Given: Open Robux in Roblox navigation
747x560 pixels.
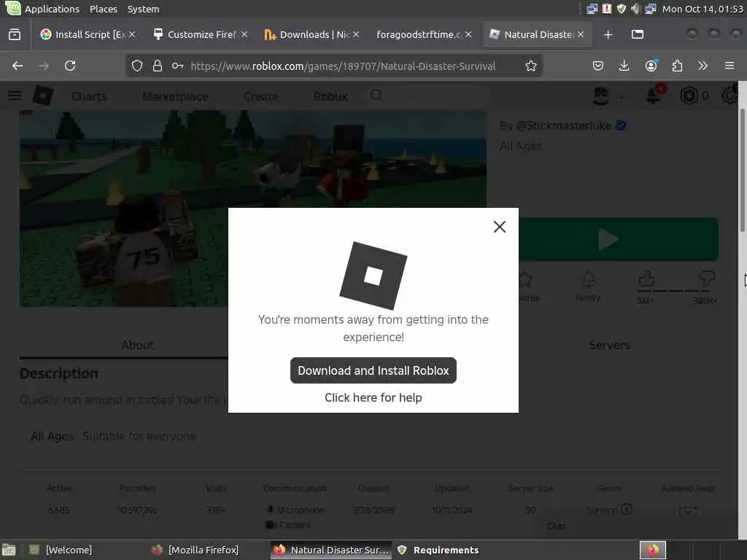Looking at the screenshot, I should 330,97.
